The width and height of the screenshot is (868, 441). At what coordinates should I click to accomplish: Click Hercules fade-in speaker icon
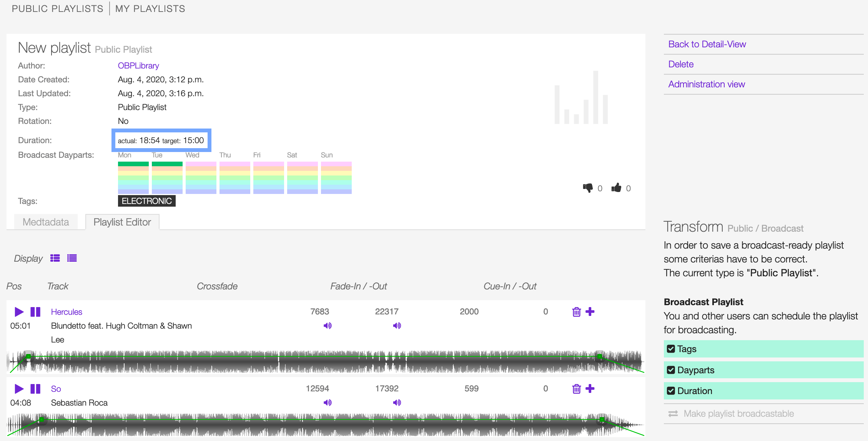coord(328,326)
